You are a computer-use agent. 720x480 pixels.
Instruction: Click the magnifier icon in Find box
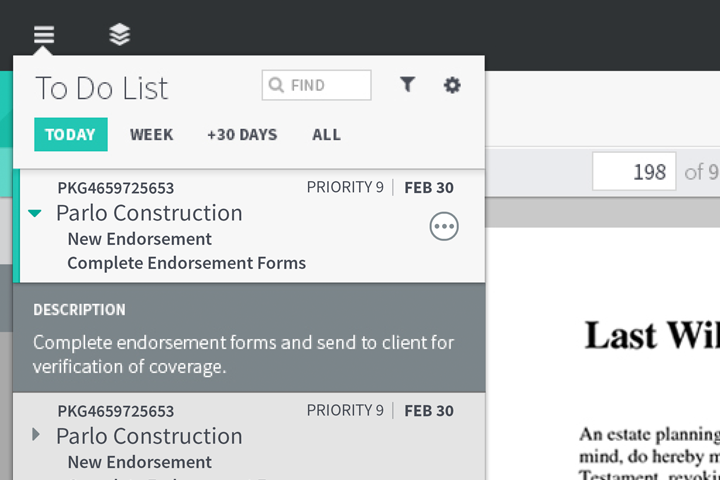point(277,86)
